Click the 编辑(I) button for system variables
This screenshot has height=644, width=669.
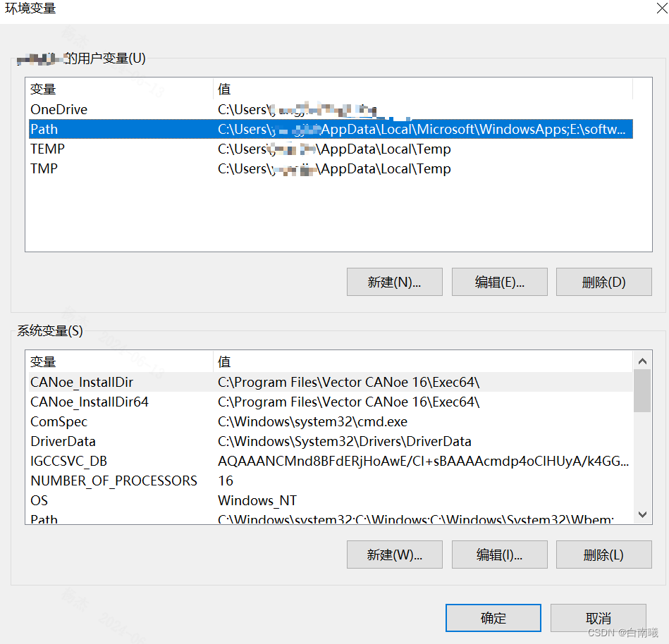pyautogui.click(x=499, y=555)
